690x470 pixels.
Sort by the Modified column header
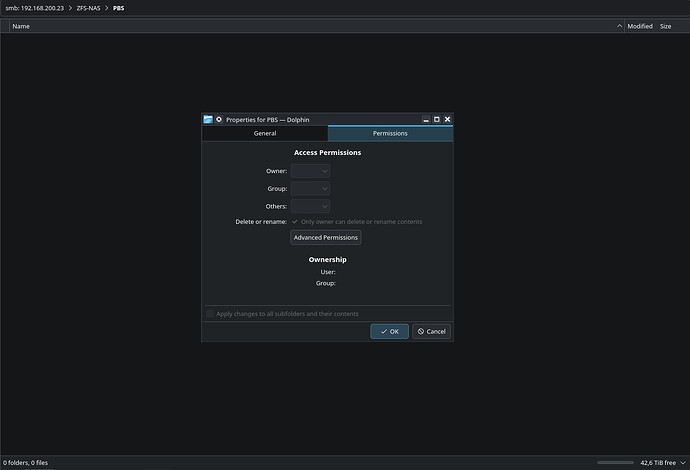tap(640, 26)
